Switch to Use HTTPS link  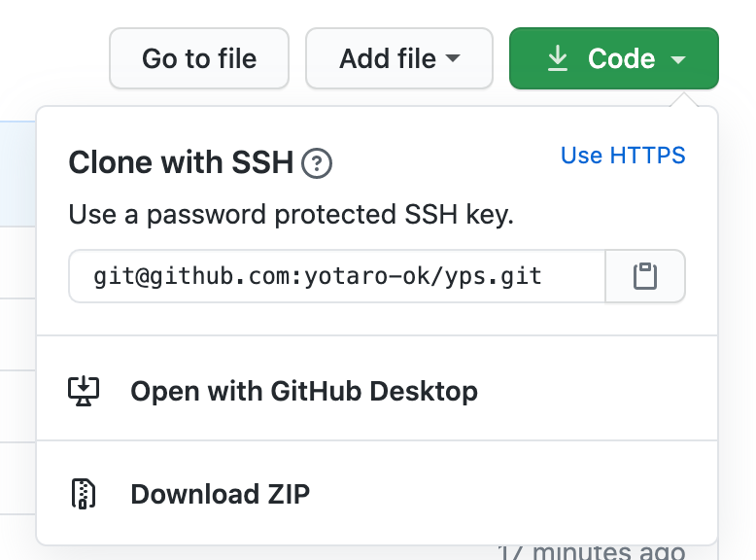point(623,156)
